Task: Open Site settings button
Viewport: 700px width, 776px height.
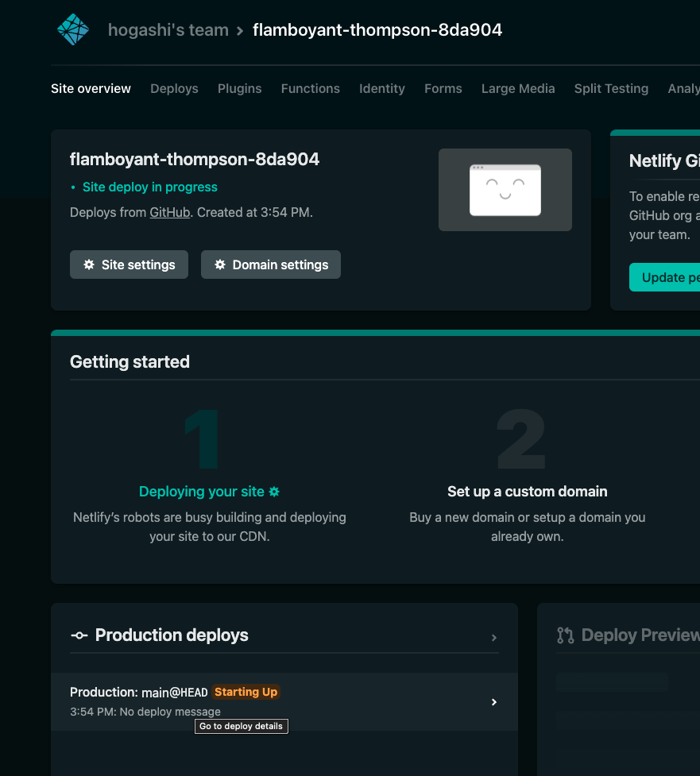Action: [129, 264]
